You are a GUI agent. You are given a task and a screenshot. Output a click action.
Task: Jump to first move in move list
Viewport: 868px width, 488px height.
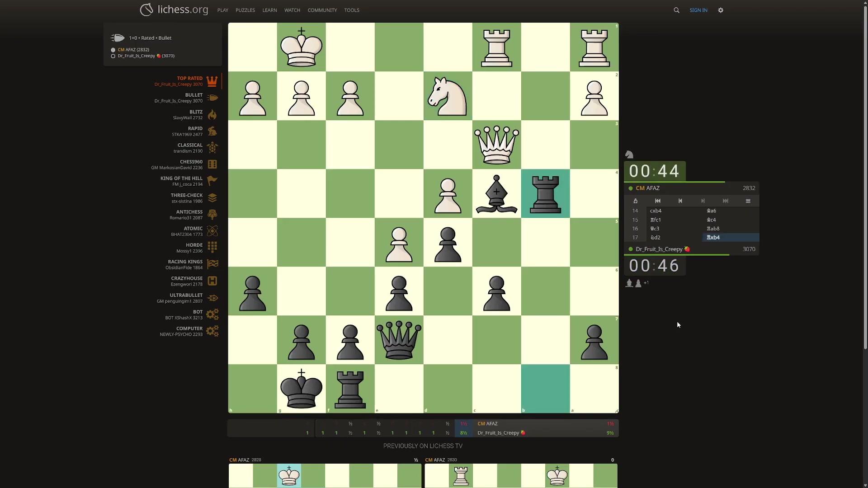658,201
